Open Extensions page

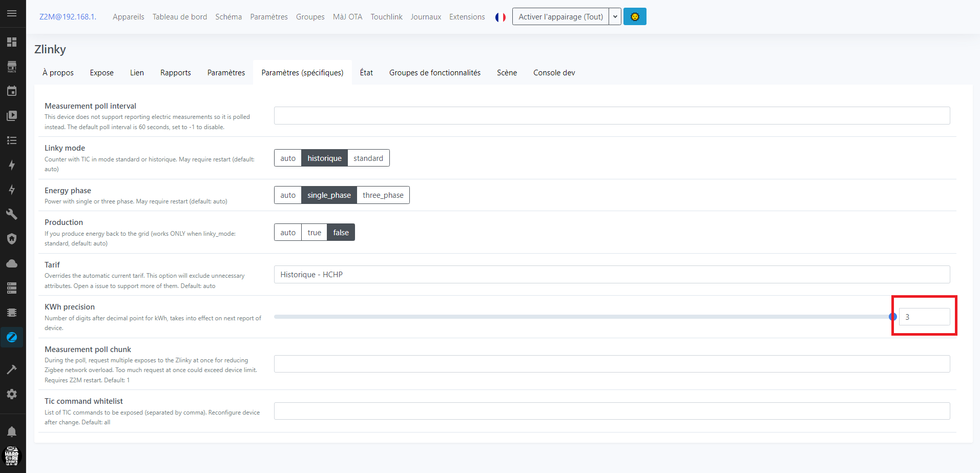click(467, 17)
